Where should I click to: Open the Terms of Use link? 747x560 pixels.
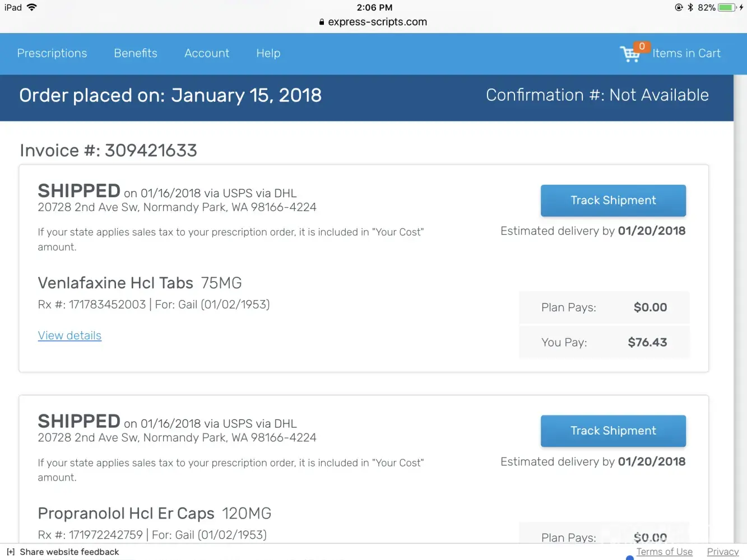664,552
